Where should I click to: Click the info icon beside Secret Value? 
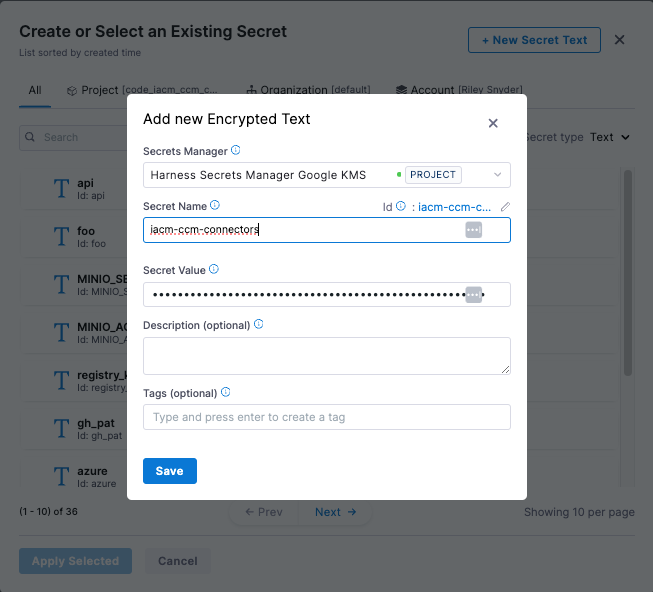tap(214, 270)
